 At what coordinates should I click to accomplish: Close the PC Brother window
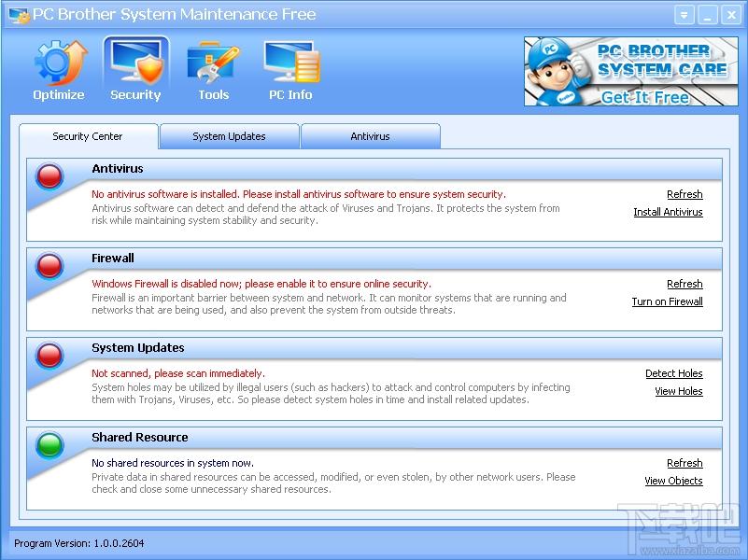click(731, 15)
